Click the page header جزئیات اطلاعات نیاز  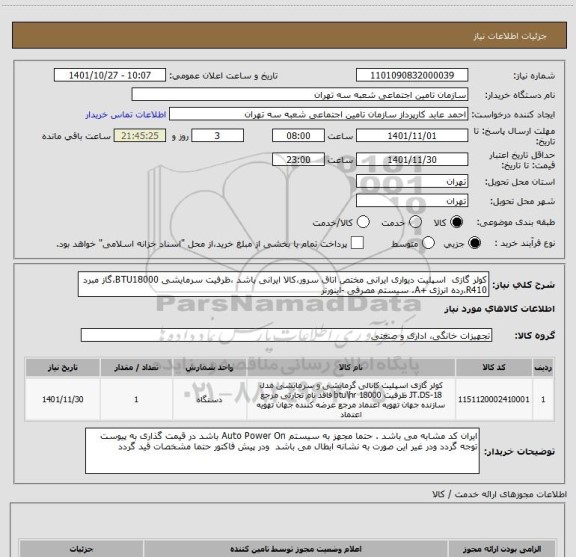click(510, 36)
